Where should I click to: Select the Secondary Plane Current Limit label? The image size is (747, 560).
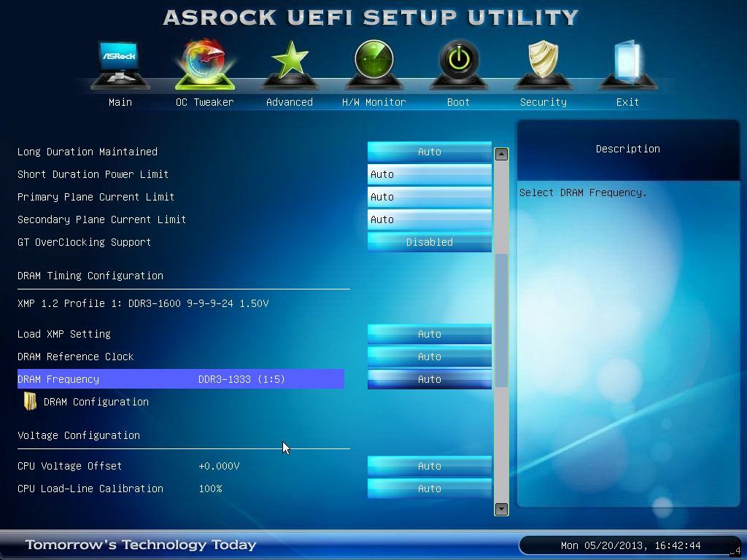click(101, 219)
